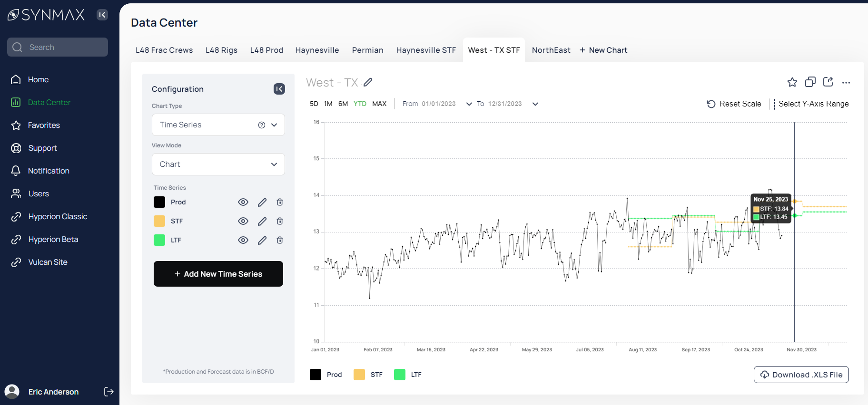Open the From date picker dropdown
The image size is (868, 405).
(469, 104)
